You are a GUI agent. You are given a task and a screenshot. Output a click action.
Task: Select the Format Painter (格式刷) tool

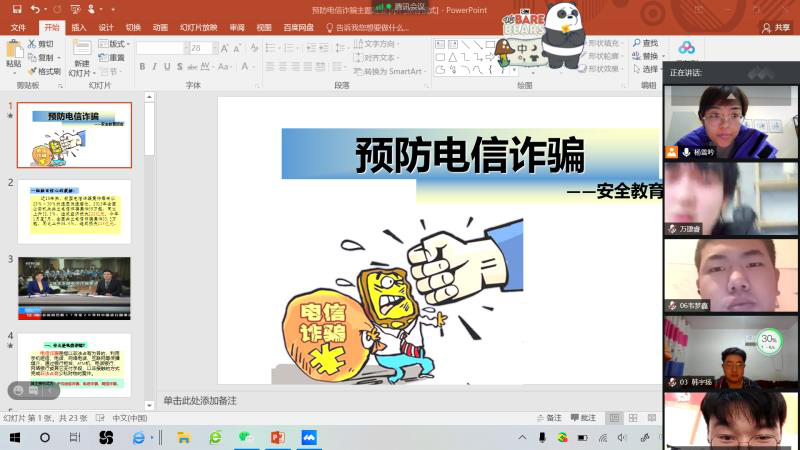click(44, 71)
